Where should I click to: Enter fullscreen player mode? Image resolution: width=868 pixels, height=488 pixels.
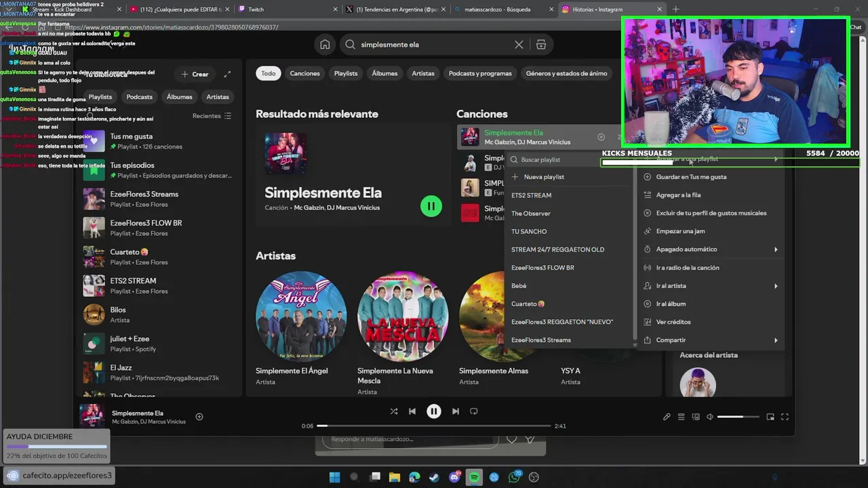click(x=785, y=417)
